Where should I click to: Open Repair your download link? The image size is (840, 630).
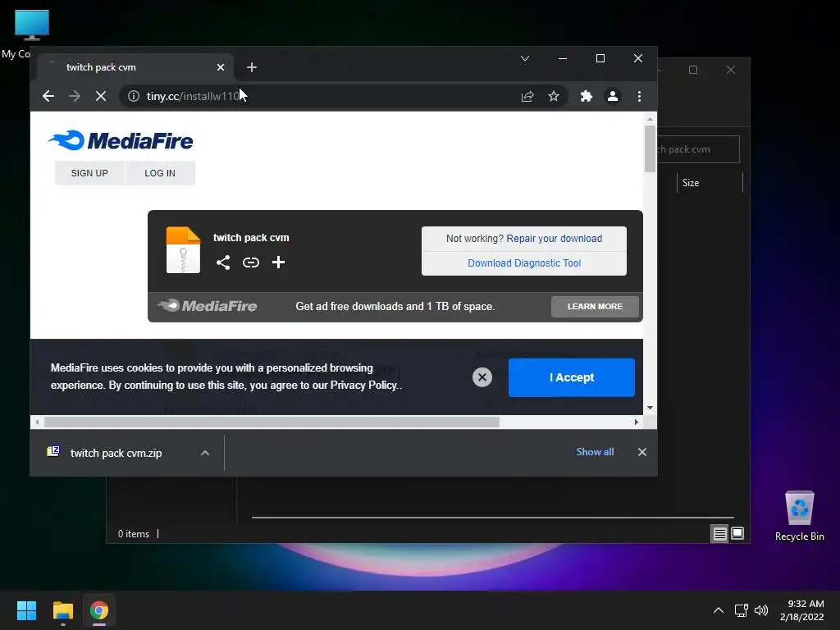(x=554, y=239)
